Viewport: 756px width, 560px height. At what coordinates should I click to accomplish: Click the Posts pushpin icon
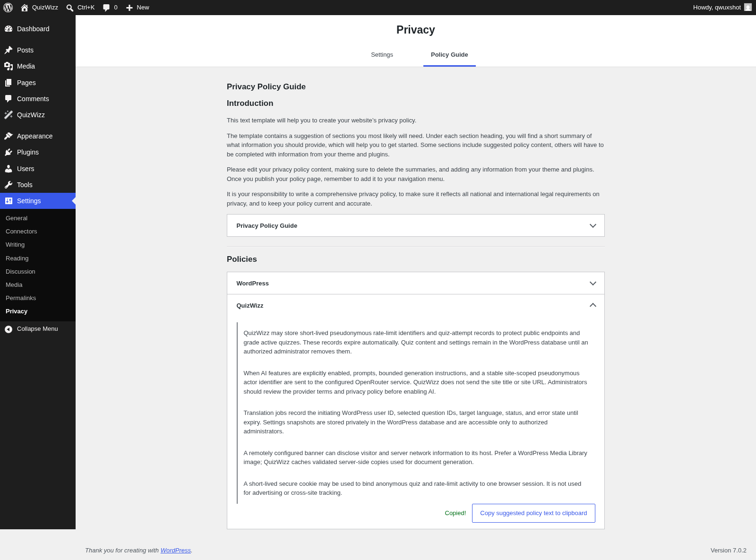(9, 50)
